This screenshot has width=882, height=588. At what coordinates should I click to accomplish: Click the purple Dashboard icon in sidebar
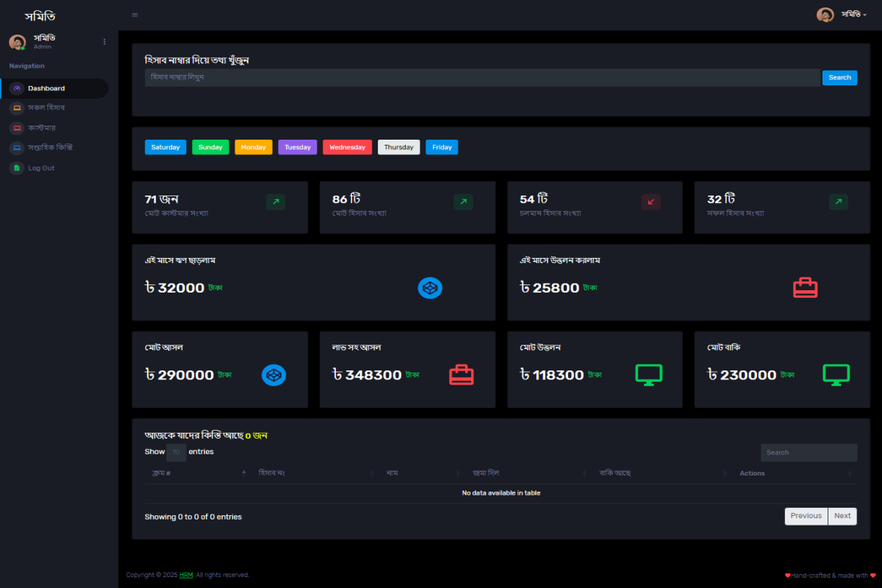tap(15, 88)
